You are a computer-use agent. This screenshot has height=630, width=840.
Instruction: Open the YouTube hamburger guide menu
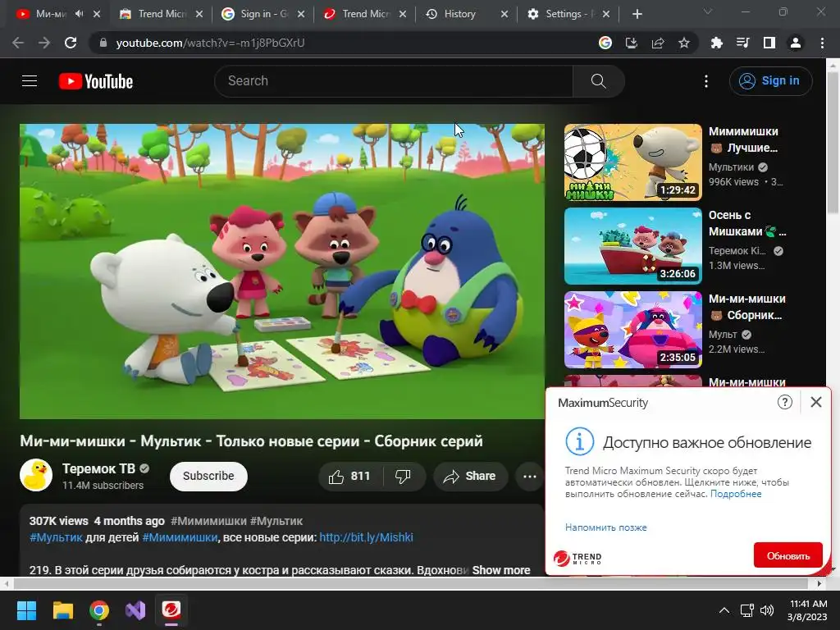(x=30, y=81)
